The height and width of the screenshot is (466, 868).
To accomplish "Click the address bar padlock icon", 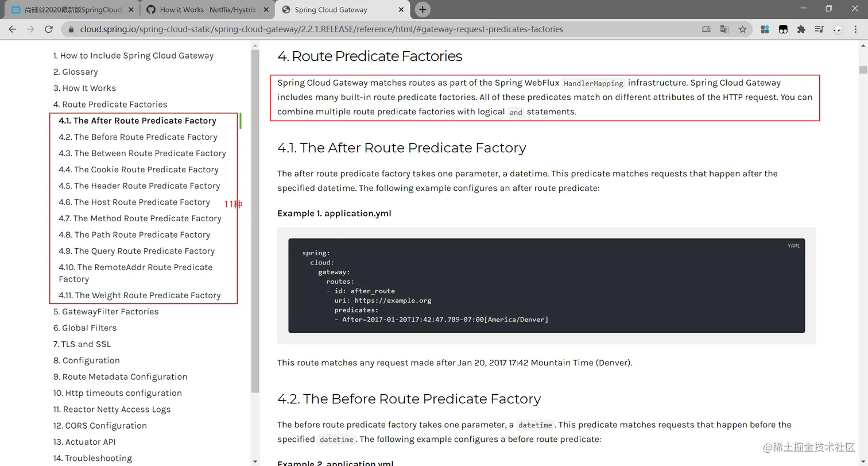I will point(71,29).
